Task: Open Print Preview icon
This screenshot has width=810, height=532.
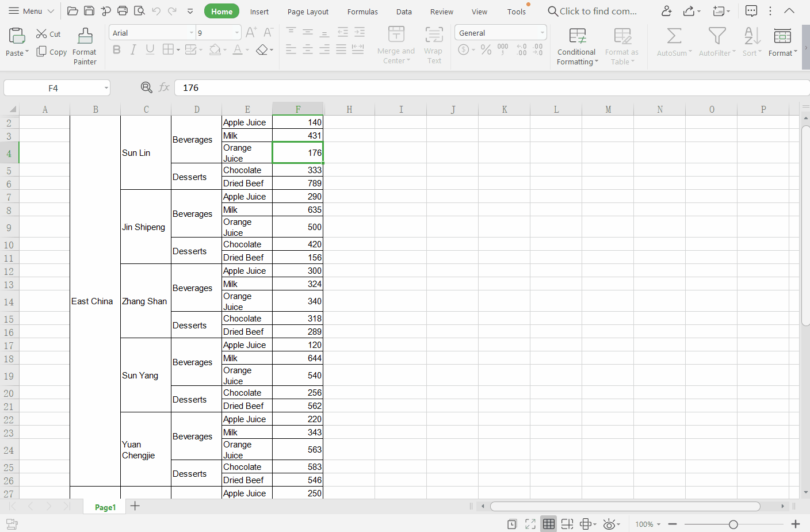Action: pos(139,11)
